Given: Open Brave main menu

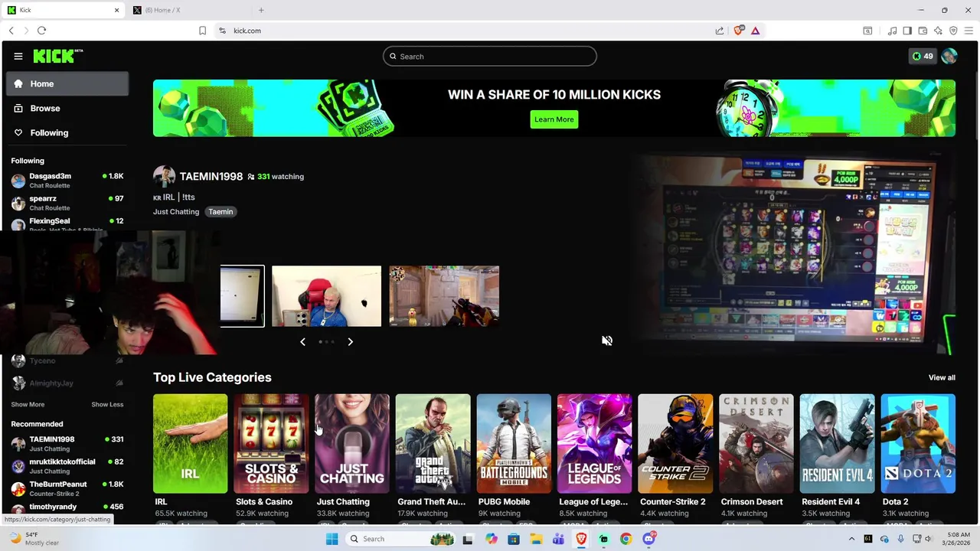Looking at the screenshot, I should pos(969,31).
